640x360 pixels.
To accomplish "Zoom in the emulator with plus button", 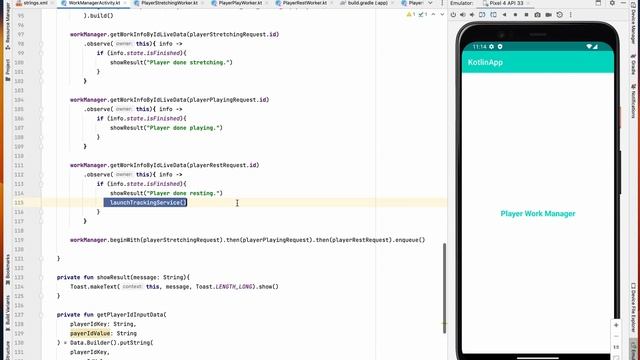I will click(616, 325).
